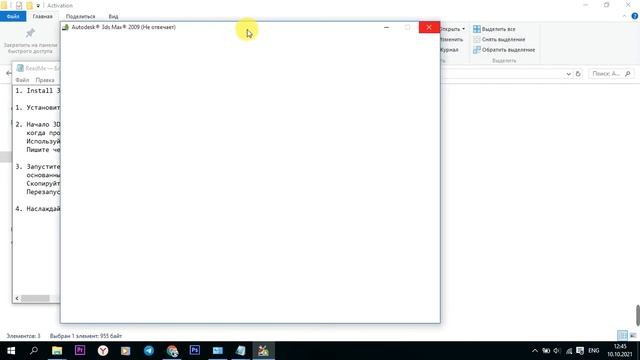Click Выделить все in the ribbon
Screen dimensions: 640x360
point(494,29)
